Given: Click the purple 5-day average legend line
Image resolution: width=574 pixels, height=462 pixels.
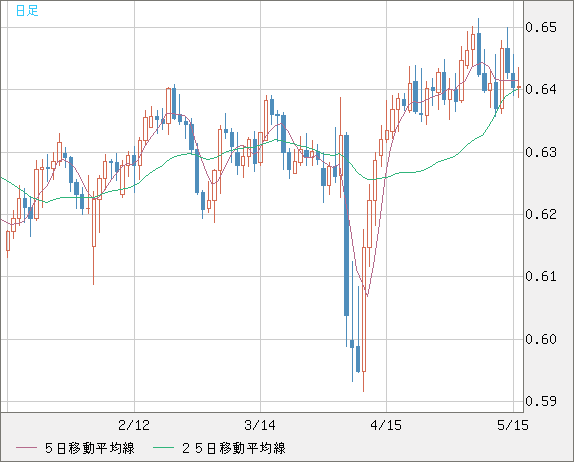Looking at the screenshot, I should (x=26, y=448).
